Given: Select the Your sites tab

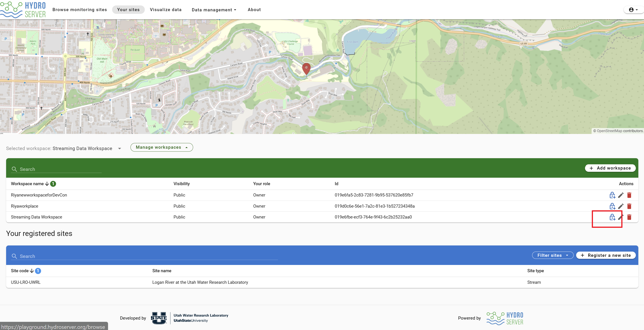Looking at the screenshot, I should [x=128, y=10].
